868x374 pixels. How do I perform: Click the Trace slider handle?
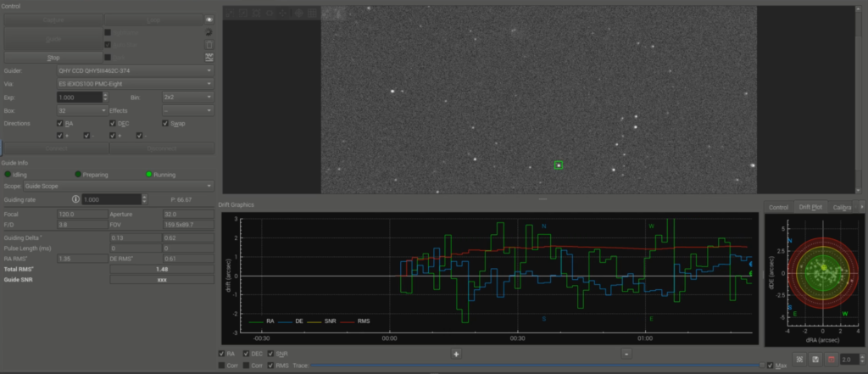(x=762, y=366)
